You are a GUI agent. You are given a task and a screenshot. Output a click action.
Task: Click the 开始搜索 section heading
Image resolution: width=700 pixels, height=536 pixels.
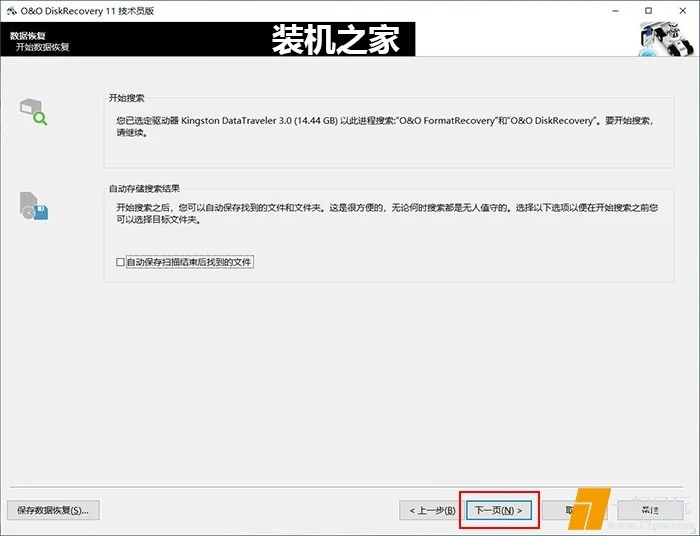(x=127, y=98)
